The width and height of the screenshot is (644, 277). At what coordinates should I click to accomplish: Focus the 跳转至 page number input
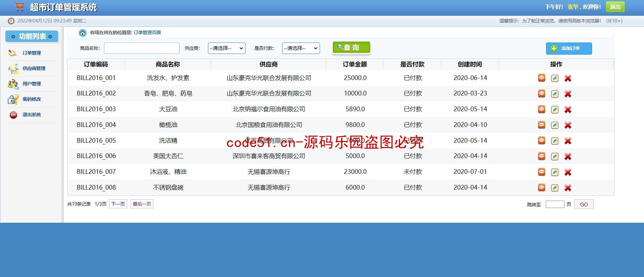(x=555, y=204)
